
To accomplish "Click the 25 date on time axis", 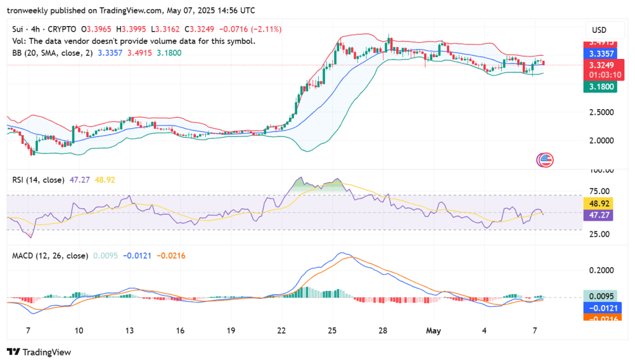I will [x=332, y=331].
